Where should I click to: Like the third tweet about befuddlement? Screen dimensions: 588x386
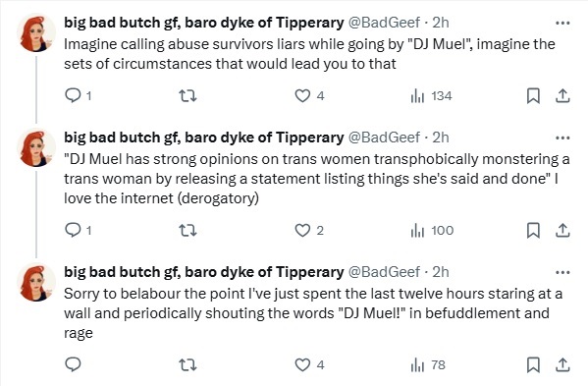(309, 364)
